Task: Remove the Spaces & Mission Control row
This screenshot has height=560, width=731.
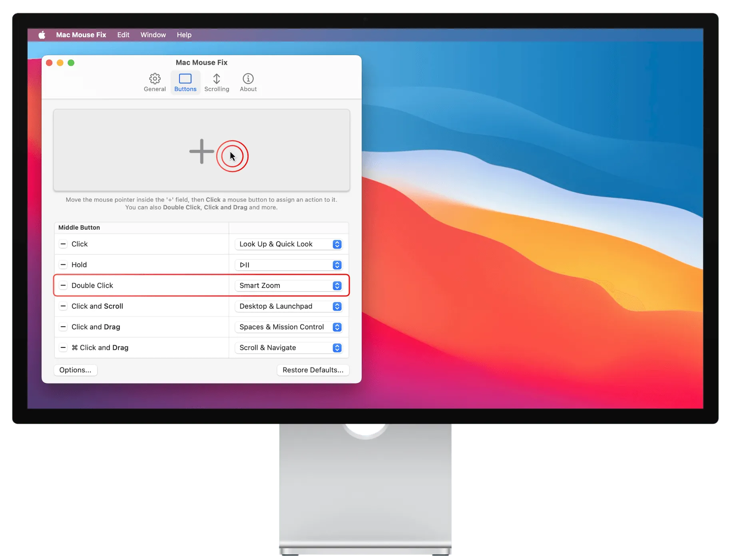Action: [63, 327]
